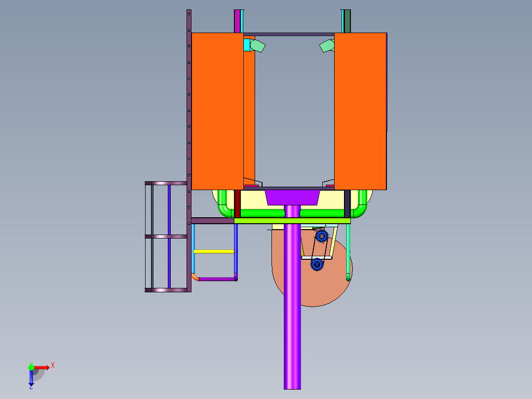The width and height of the screenshot is (532, 399).
Task: Select the lime green horizontal platform plate
Action: tap(292, 221)
